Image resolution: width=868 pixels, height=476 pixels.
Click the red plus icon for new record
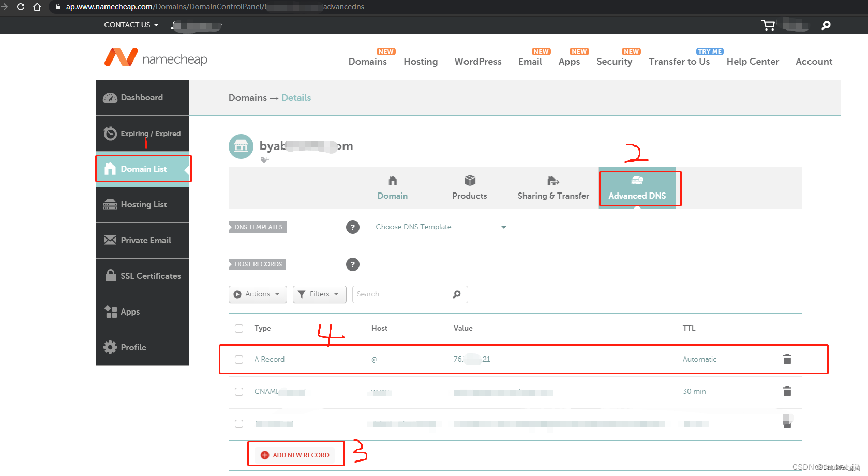[265, 455]
